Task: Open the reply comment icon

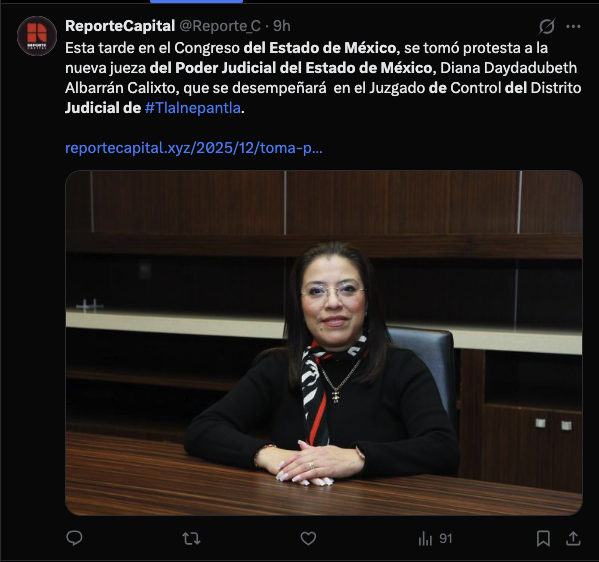Action: [74, 538]
